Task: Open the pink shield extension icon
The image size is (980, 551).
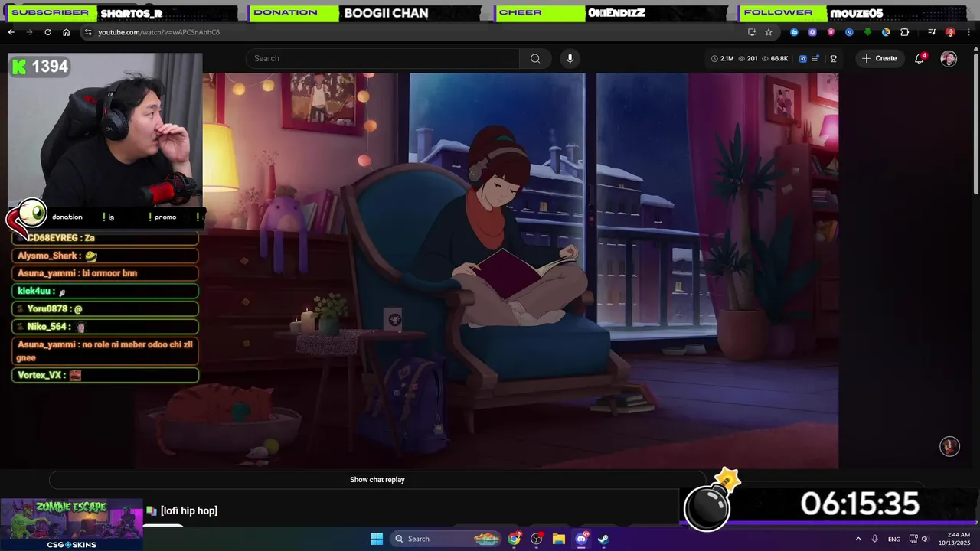Action: pos(831,32)
